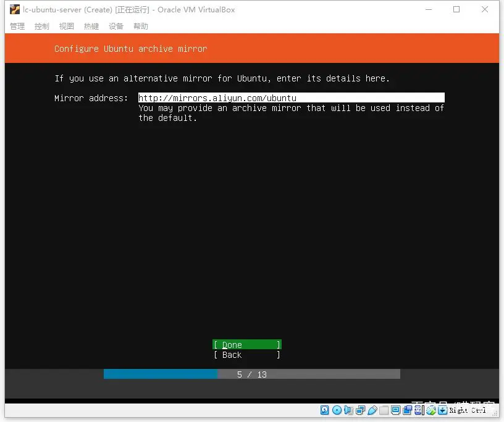Open the 热键 menu
Viewport: 504px width, 422px height.
[x=91, y=26]
